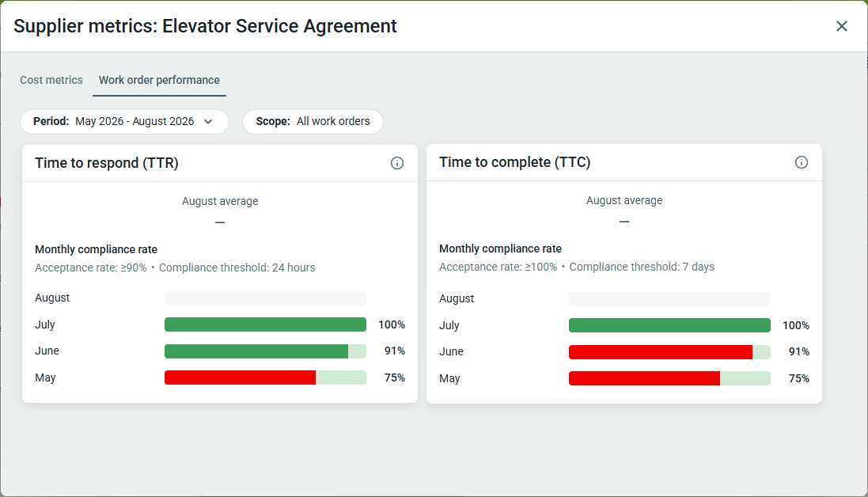
Task: Click the TTR June 91% bar
Action: coord(265,351)
